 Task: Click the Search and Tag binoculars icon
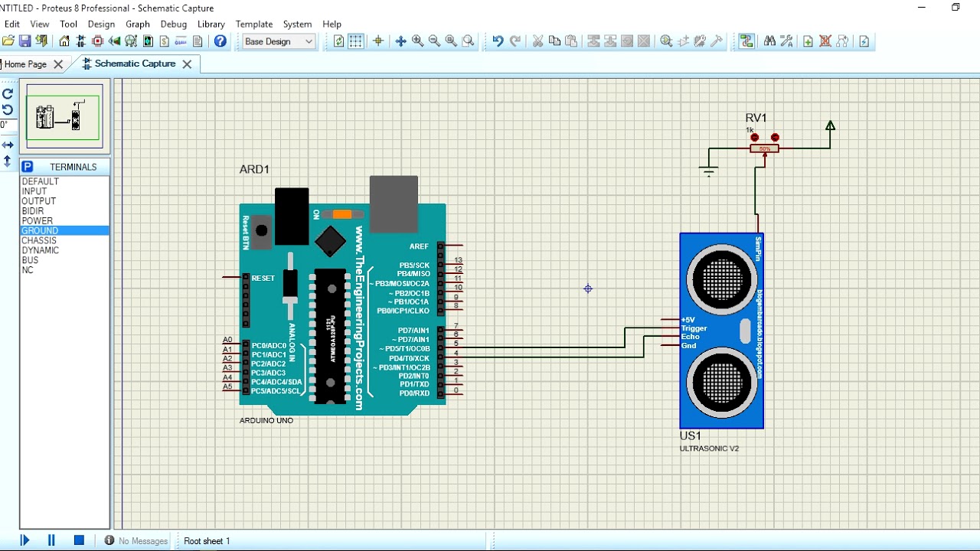point(769,41)
